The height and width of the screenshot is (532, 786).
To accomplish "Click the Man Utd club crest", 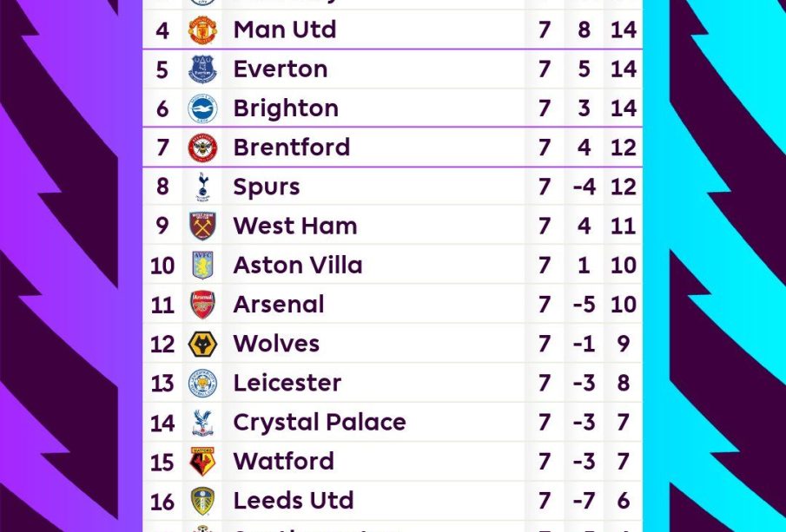I will coord(202,30).
